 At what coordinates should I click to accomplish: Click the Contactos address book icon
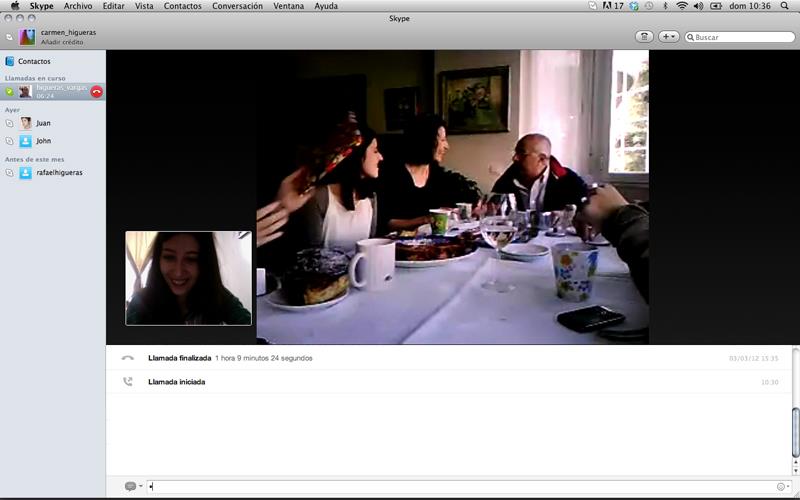(10, 61)
